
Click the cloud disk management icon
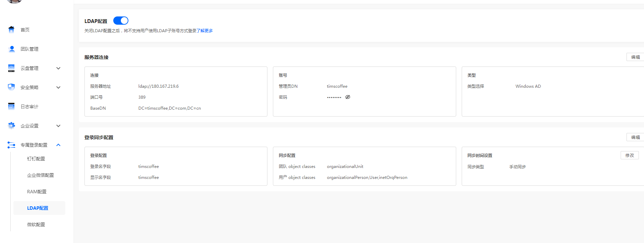point(11,68)
